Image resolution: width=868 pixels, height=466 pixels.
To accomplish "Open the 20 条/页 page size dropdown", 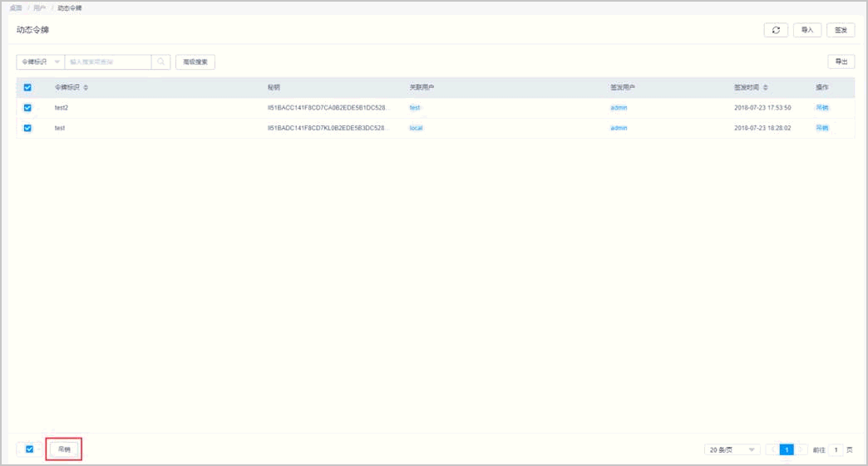I will pos(732,449).
